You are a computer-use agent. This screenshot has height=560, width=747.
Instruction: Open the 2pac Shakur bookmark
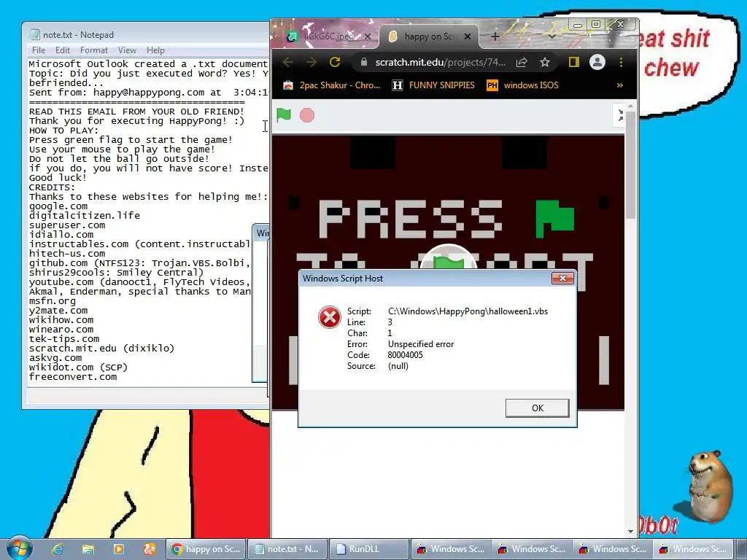pyautogui.click(x=332, y=85)
